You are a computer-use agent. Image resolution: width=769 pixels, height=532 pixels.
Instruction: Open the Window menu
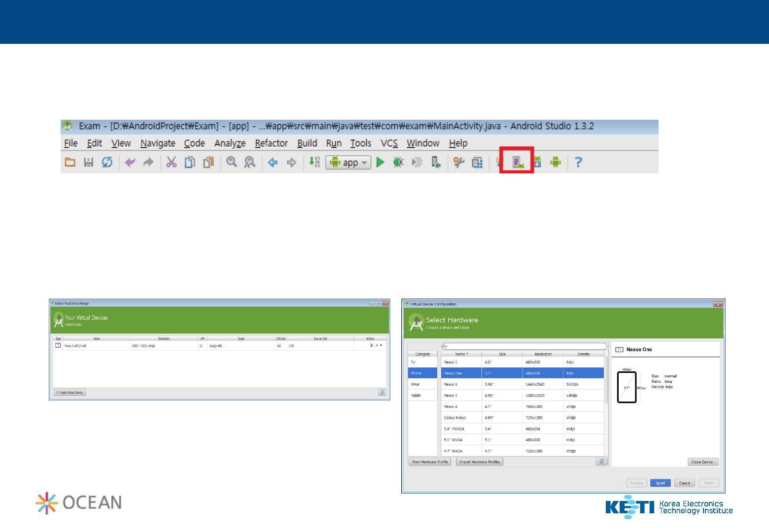click(x=423, y=143)
